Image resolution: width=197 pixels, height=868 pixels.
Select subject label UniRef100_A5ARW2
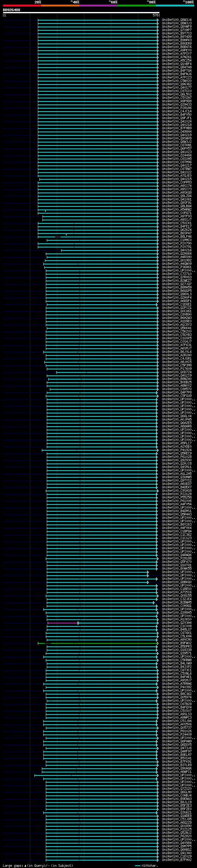(177, 210)
